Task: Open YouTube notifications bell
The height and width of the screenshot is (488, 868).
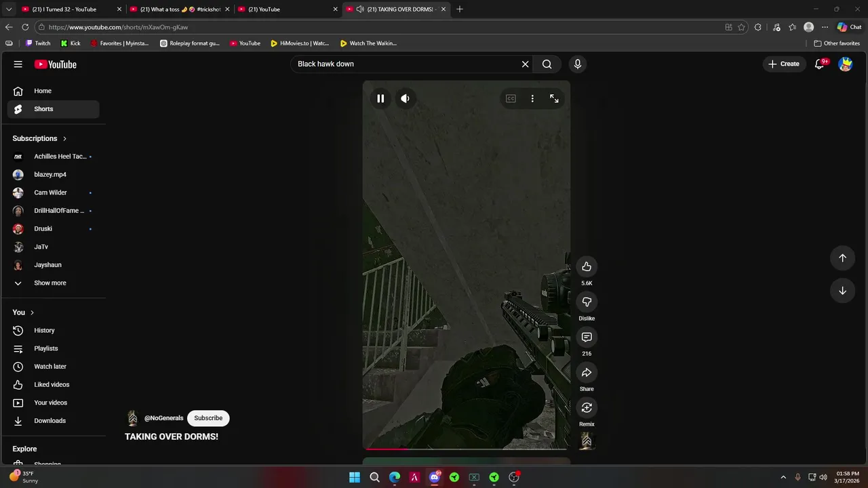Action: 820,64
